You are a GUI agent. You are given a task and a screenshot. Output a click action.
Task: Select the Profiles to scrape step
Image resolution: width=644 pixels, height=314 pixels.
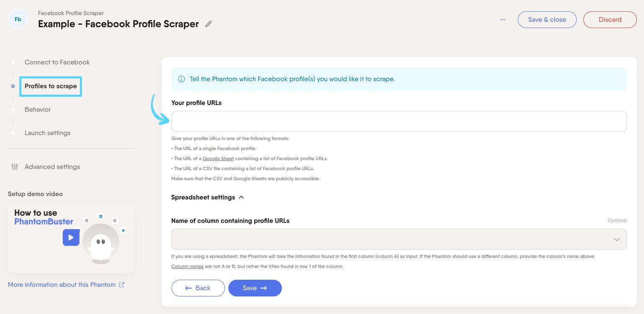coord(51,86)
